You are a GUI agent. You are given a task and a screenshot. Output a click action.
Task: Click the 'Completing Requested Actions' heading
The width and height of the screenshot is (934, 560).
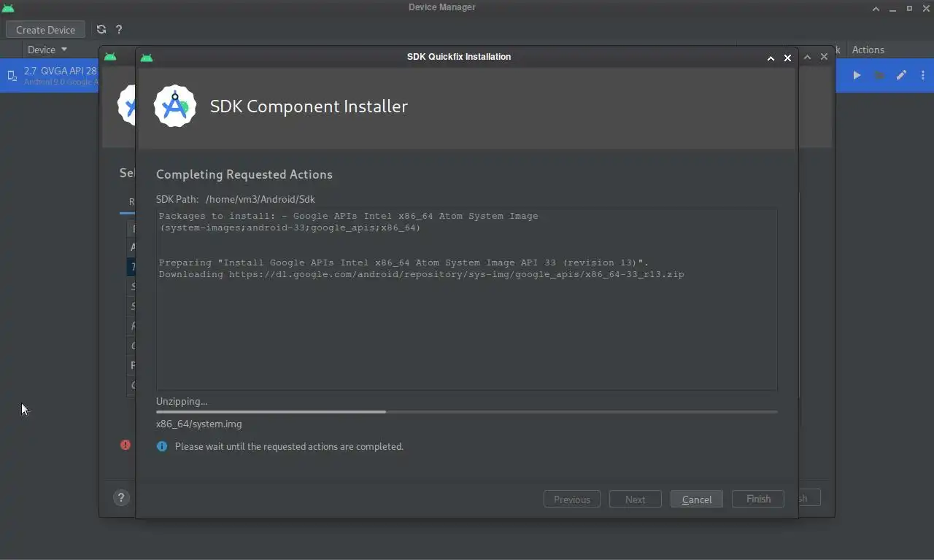click(x=244, y=174)
